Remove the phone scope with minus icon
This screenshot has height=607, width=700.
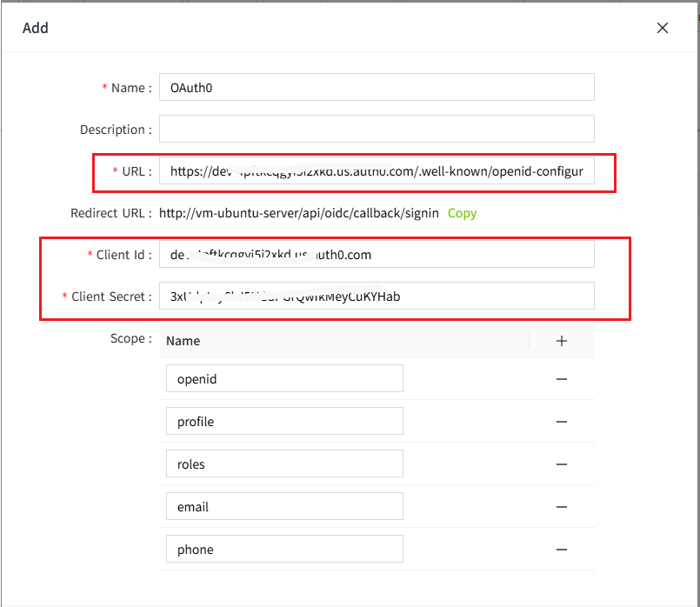pyautogui.click(x=562, y=550)
